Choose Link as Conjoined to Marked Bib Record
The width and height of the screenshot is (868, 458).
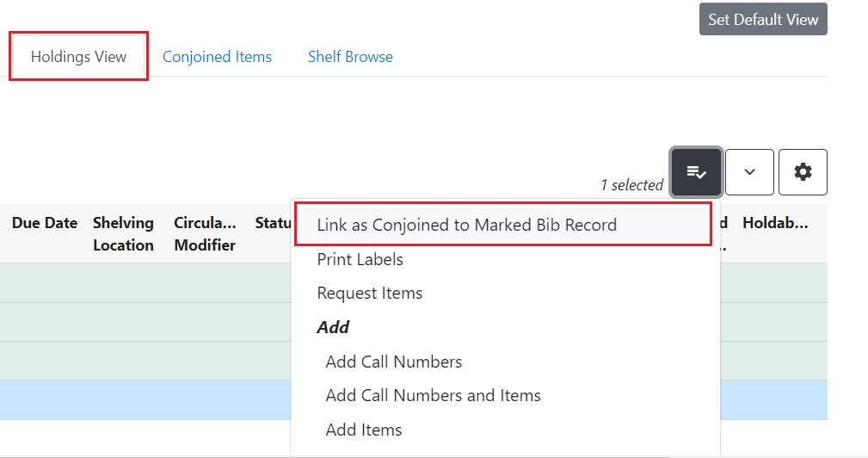tap(466, 225)
